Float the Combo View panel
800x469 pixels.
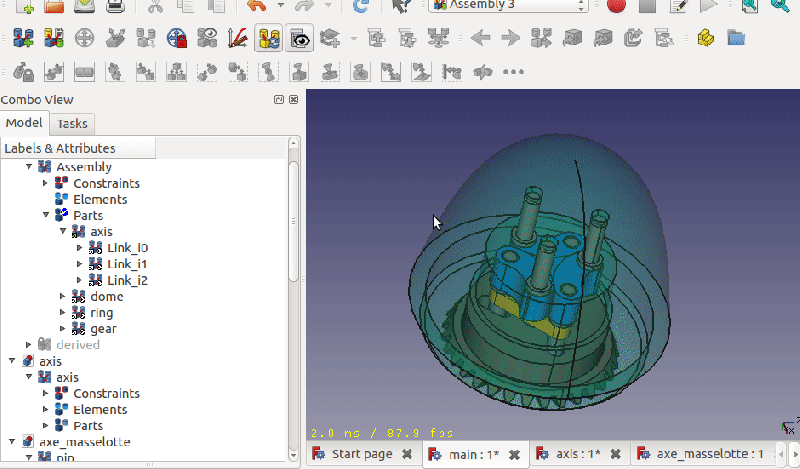point(279,100)
